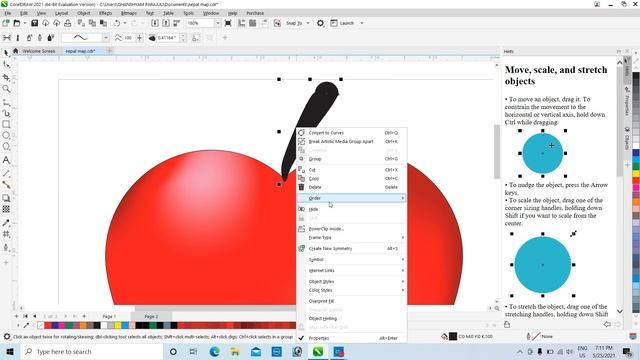
Task: Click the Cut icon in toolbar
Action: tap(81, 23)
